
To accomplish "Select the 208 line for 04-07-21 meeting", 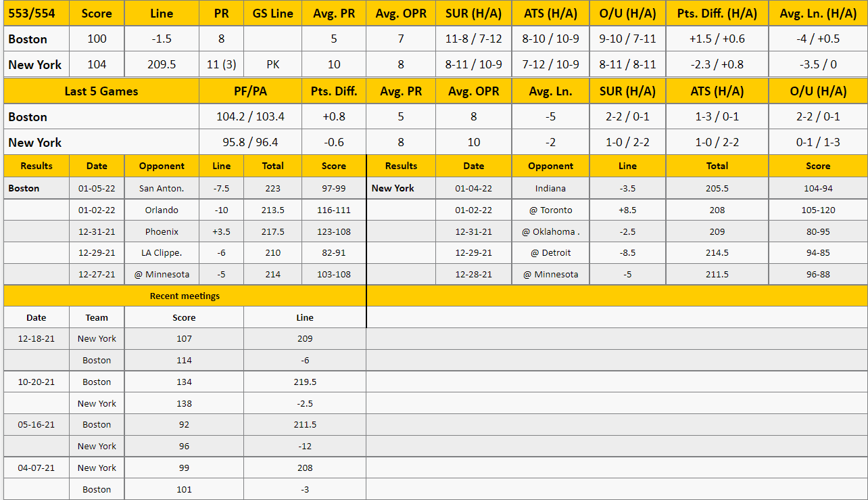I will (x=305, y=468).
